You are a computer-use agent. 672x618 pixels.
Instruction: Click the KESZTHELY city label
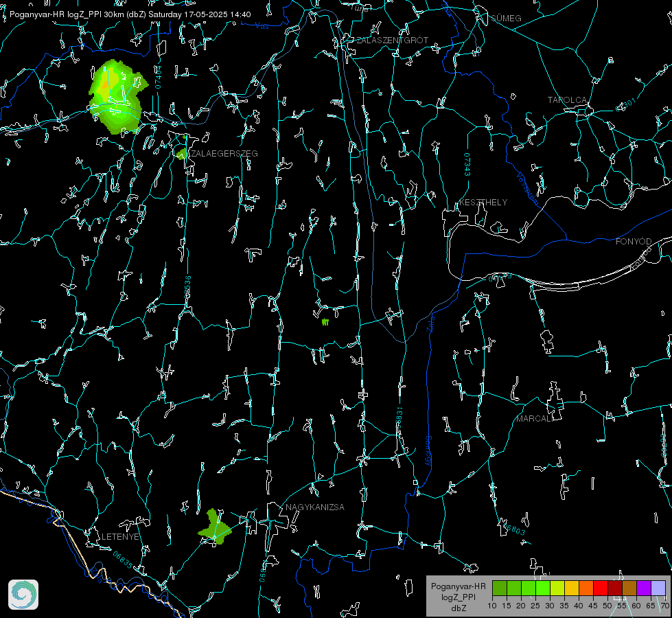tap(483, 202)
